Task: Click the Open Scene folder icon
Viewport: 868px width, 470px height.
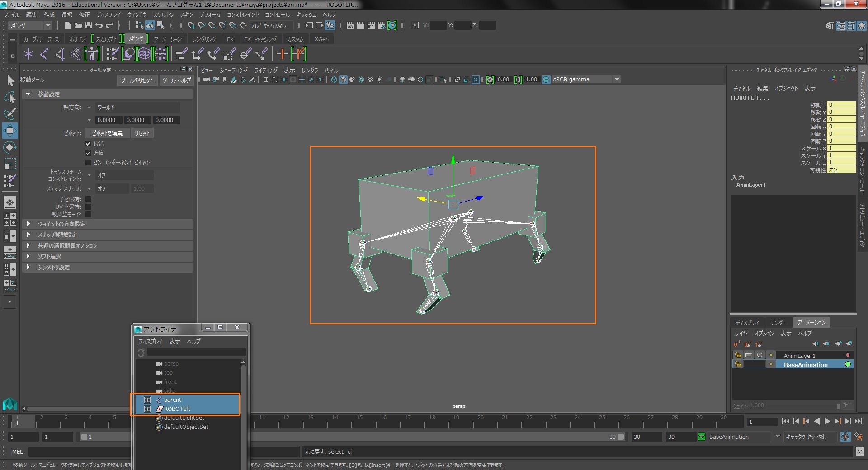Action: coord(78,25)
